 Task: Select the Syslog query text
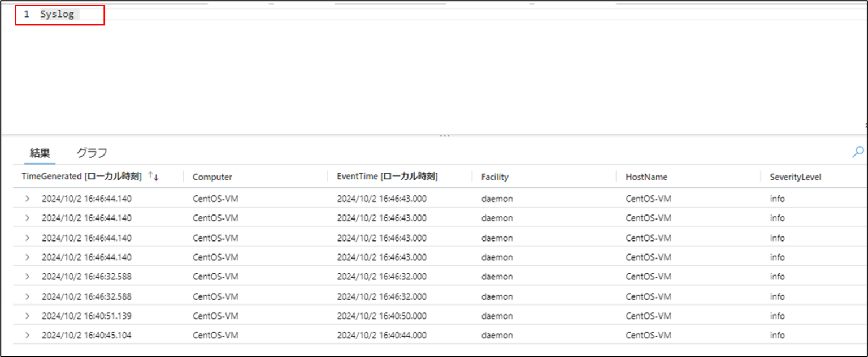(56, 14)
